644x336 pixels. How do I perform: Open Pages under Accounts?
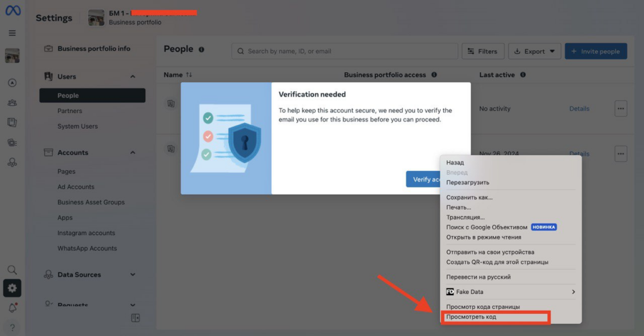click(x=66, y=171)
